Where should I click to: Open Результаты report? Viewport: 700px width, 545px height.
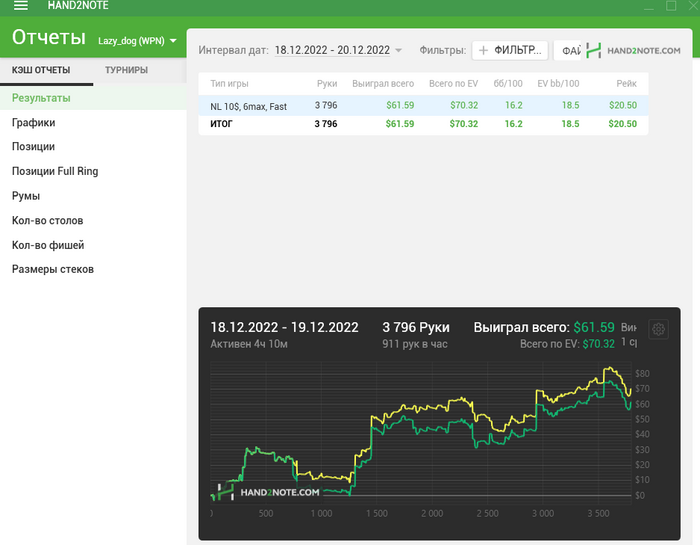93,98
